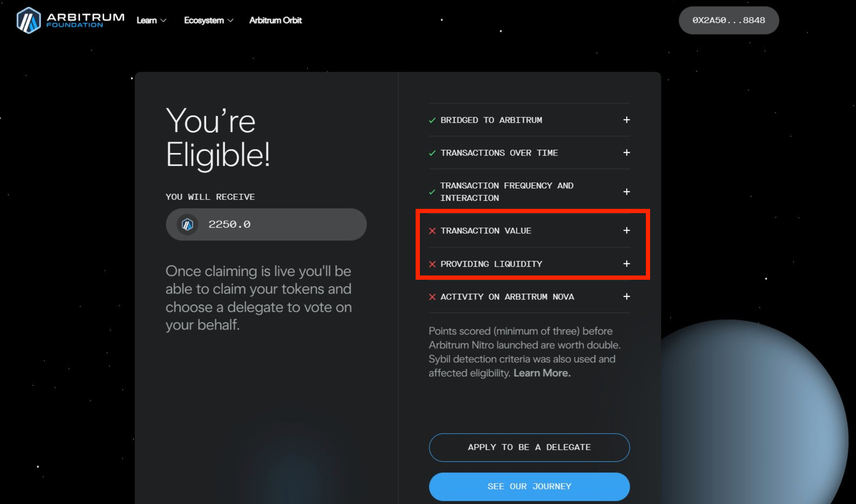Click the Apply to Be a Delegate button
Screen dimensions: 856x504
point(529,447)
